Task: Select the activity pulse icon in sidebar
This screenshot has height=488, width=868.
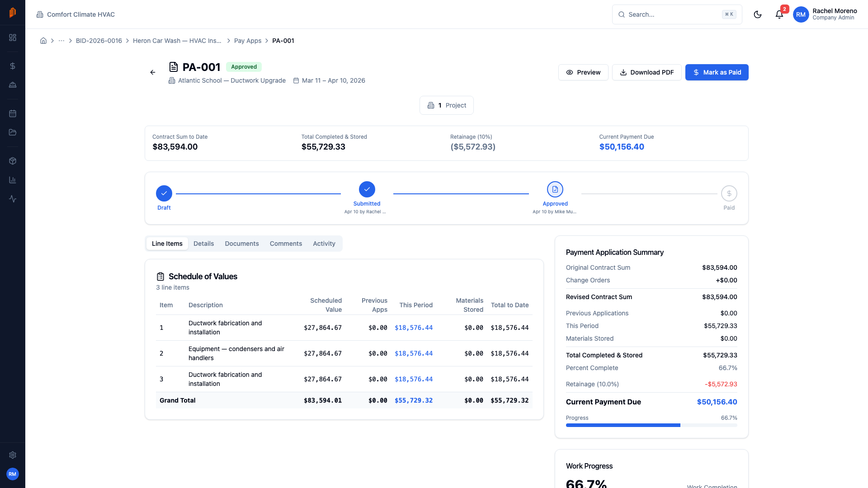Action: coord(13,199)
